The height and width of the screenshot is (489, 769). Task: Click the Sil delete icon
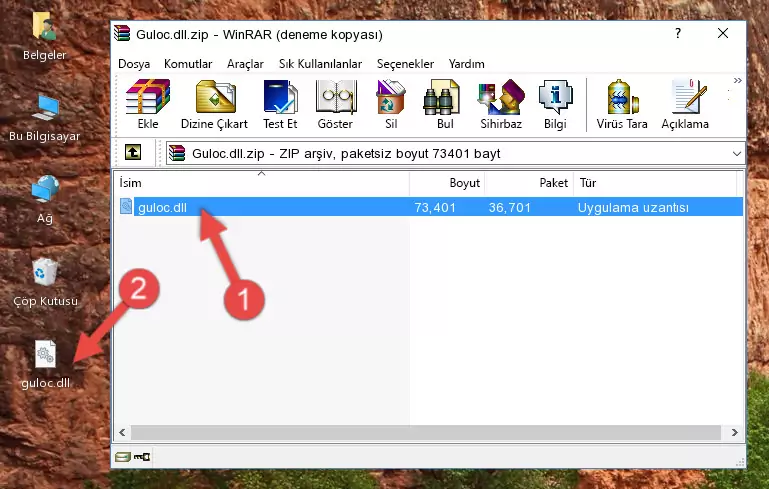click(x=390, y=104)
